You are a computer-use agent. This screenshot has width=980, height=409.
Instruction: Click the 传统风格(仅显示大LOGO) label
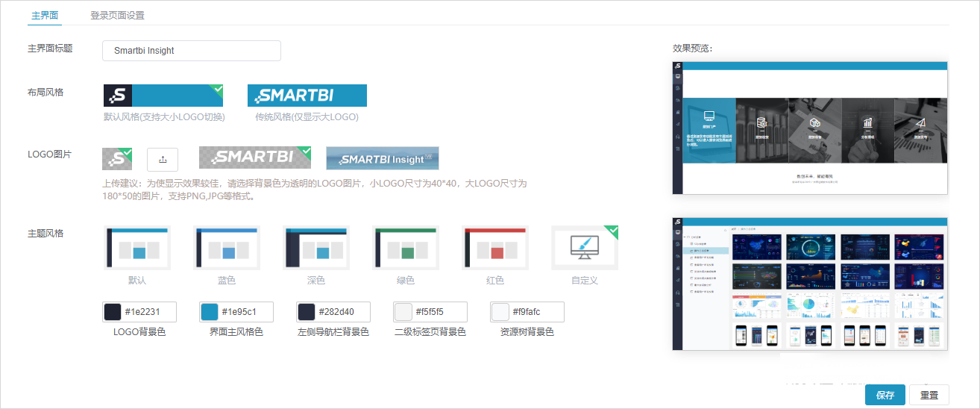pyautogui.click(x=307, y=117)
